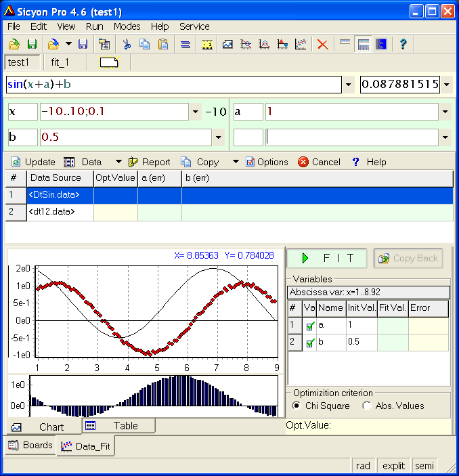The image size is (459, 476).
Task: Toggle checkbox for variable a
Action: coord(310,326)
